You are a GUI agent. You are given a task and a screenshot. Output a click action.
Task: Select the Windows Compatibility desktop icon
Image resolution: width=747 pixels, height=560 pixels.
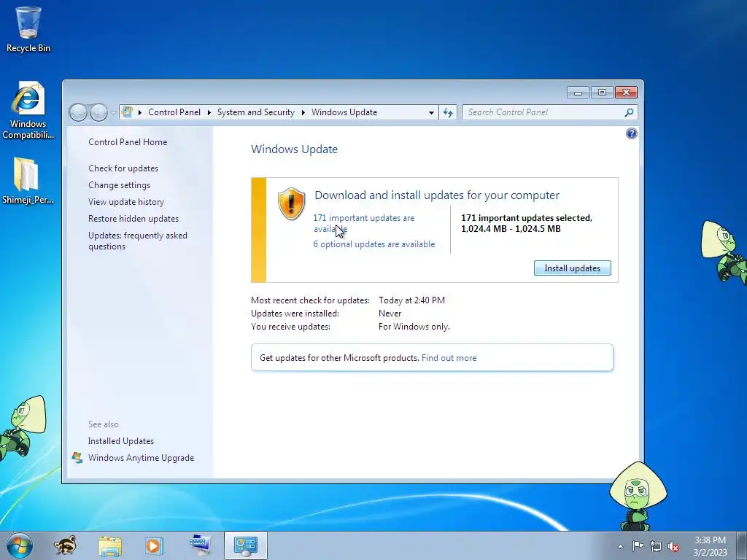(x=28, y=111)
